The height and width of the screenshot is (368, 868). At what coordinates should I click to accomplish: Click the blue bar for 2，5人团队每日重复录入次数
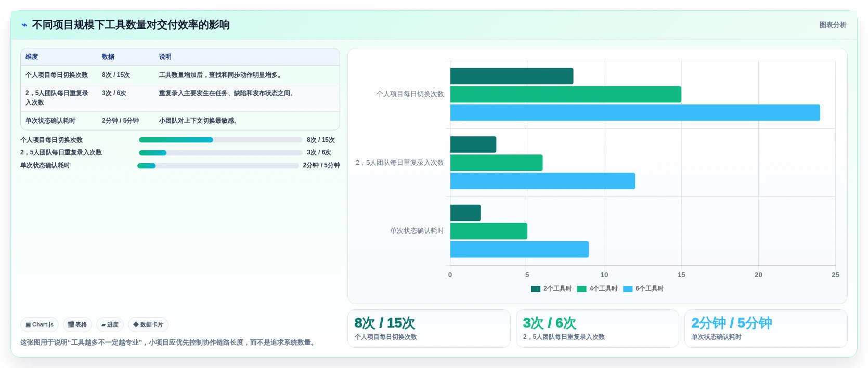542,181
